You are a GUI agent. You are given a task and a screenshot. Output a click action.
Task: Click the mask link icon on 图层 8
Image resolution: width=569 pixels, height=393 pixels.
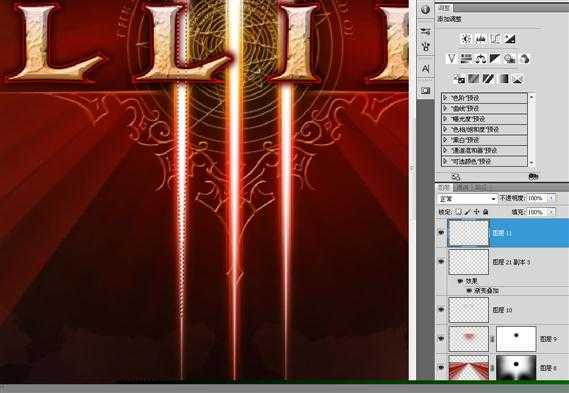[x=492, y=368]
